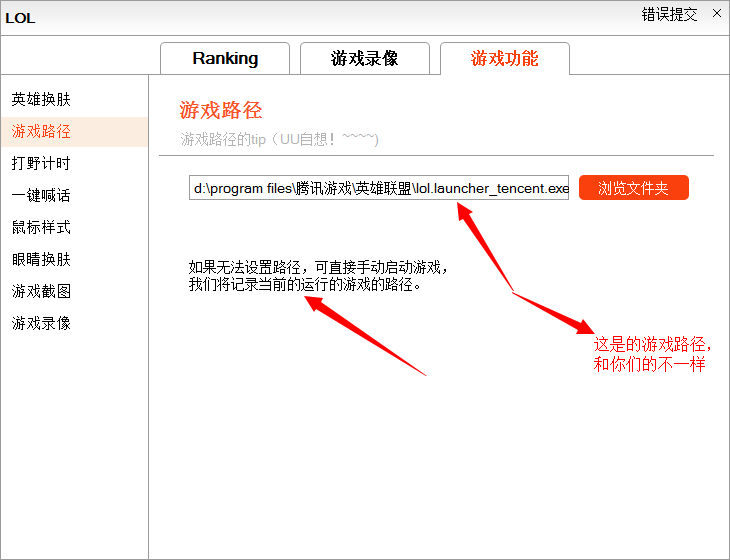Click the 浏览文件夹 button
The width and height of the screenshot is (730, 560).
[633, 188]
